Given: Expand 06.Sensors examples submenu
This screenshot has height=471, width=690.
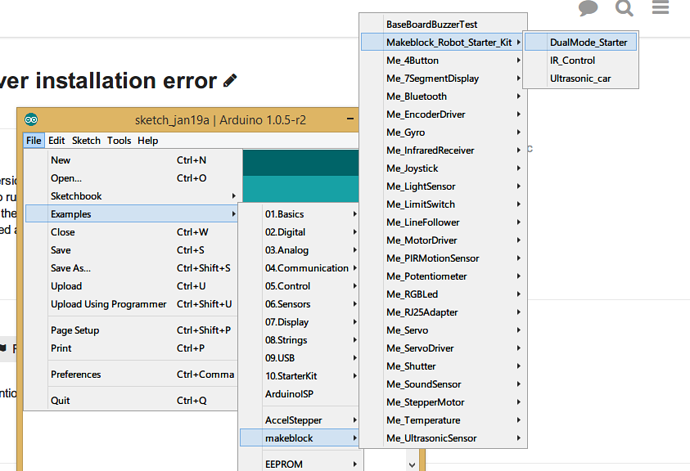Looking at the screenshot, I should (299, 304).
